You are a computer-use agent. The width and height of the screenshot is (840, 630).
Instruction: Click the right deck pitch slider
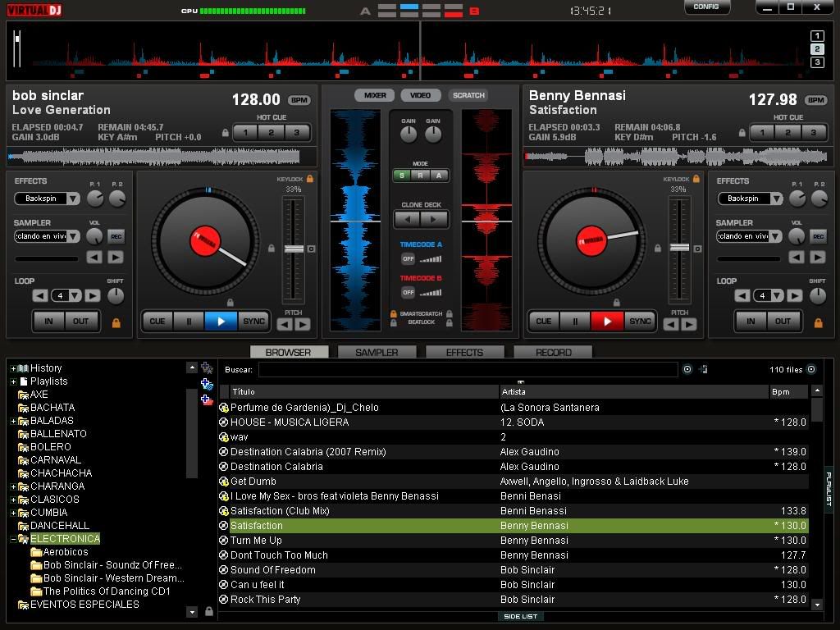tap(679, 248)
